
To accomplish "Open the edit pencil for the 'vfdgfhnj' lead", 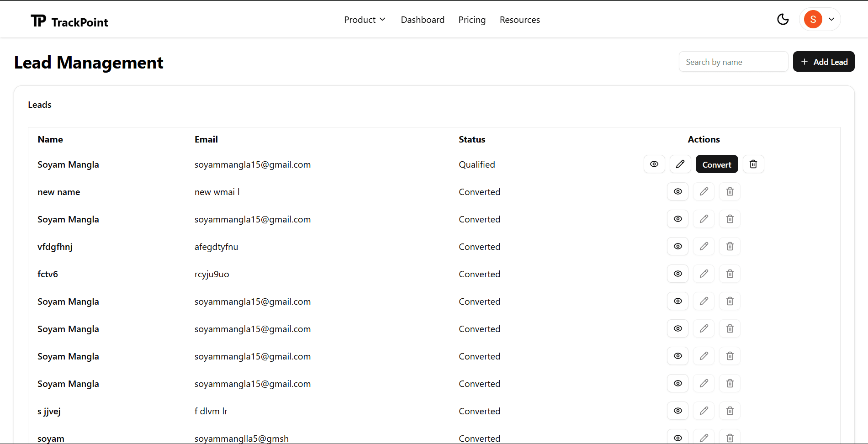I will [x=704, y=246].
